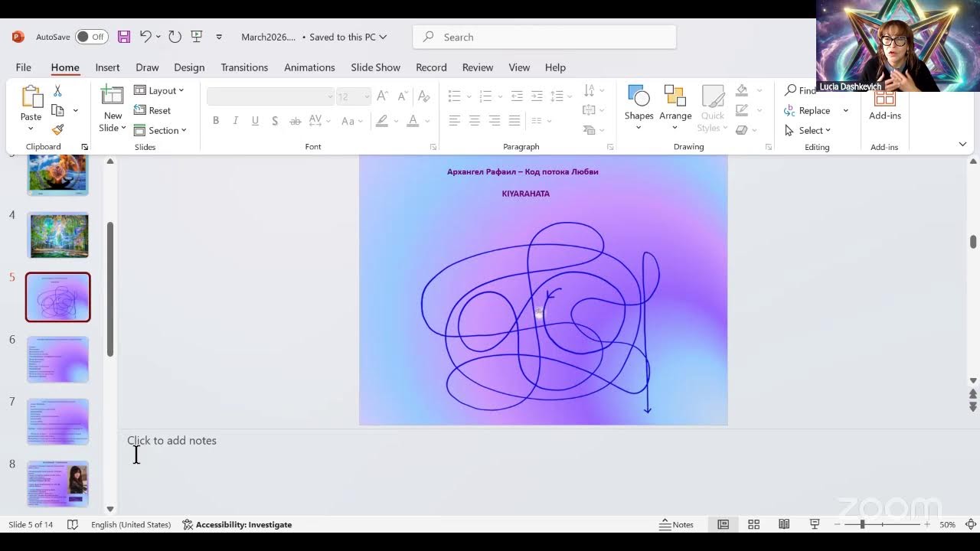This screenshot has width=980, height=551.
Task: Toggle the Notes pane button
Action: pyautogui.click(x=676, y=524)
